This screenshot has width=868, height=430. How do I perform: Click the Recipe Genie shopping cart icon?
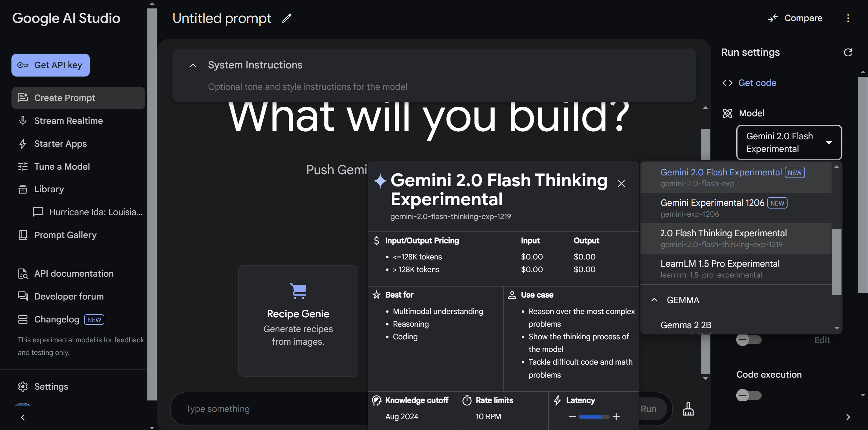pos(298,291)
